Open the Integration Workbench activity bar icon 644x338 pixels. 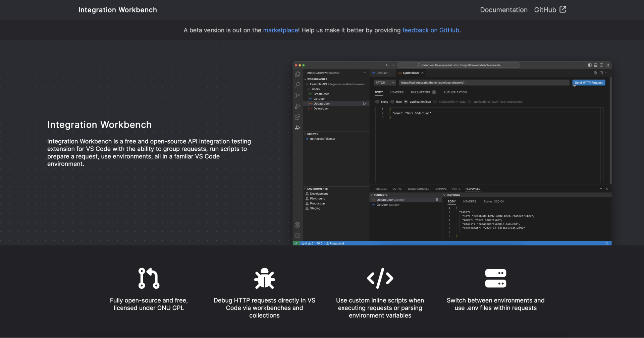pyautogui.click(x=298, y=128)
